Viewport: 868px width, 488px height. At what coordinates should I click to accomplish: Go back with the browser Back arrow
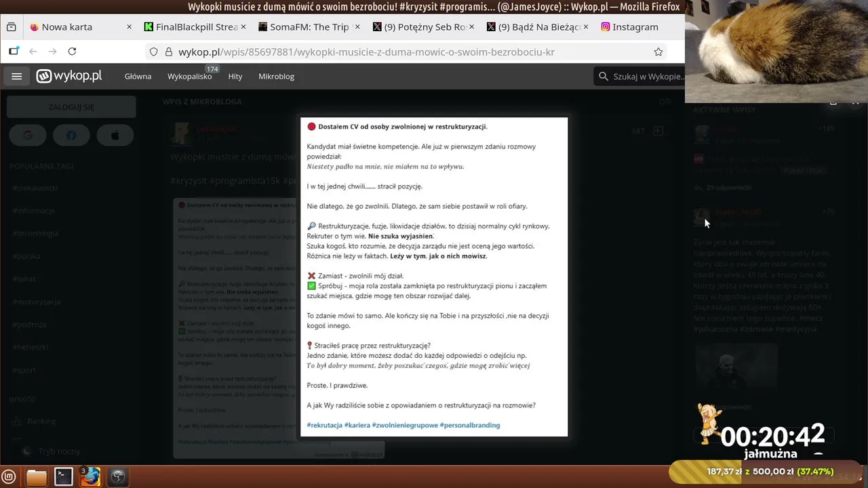(33, 52)
